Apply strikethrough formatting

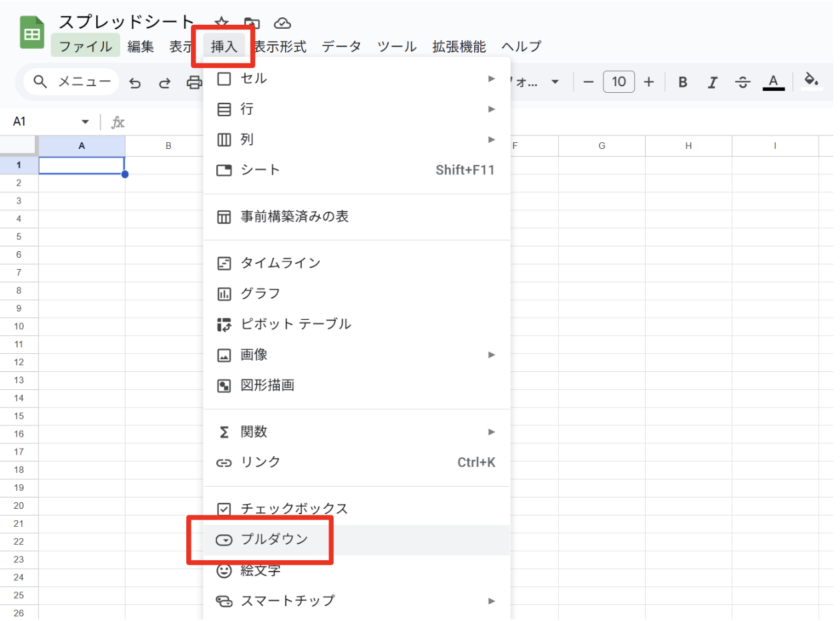click(743, 81)
